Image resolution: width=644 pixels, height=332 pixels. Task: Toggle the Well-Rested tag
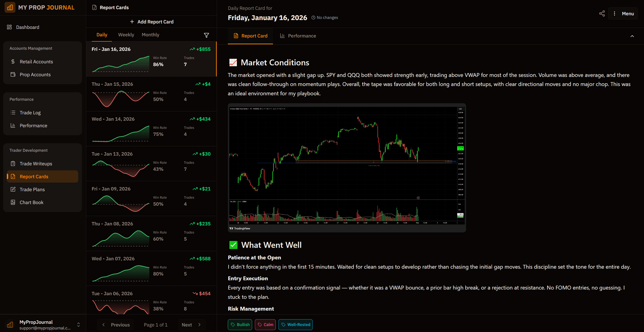click(x=295, y=324)
